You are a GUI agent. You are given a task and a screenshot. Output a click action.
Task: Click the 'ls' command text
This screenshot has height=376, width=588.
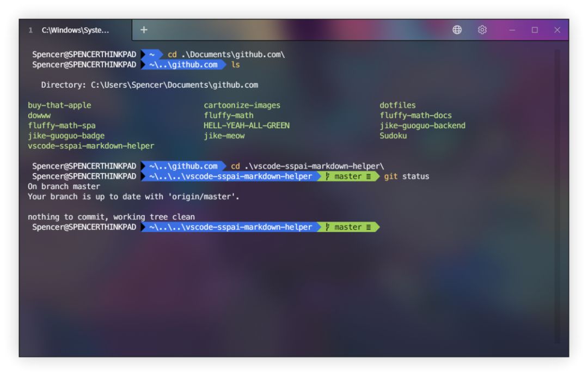pyautogui.click(x=235, y=64)
